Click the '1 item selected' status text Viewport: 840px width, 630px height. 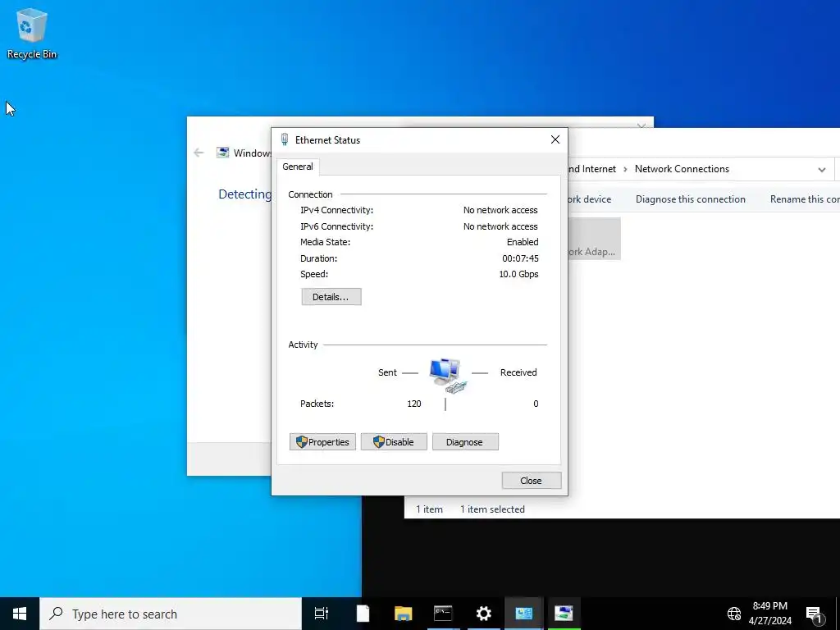[492, 509]
